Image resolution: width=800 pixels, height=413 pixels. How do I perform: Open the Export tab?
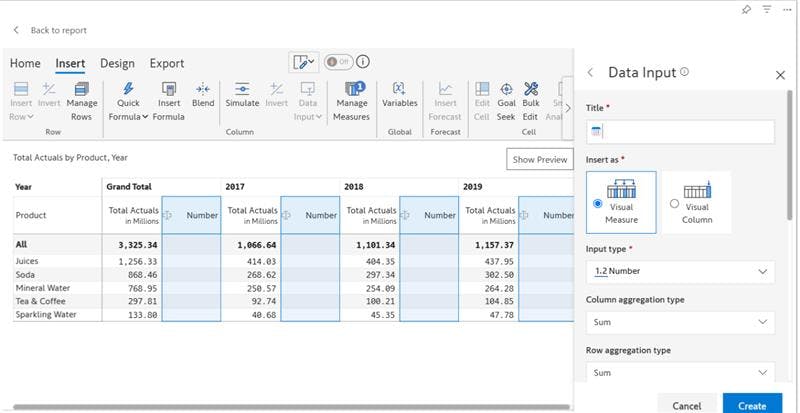click(167, 63)
